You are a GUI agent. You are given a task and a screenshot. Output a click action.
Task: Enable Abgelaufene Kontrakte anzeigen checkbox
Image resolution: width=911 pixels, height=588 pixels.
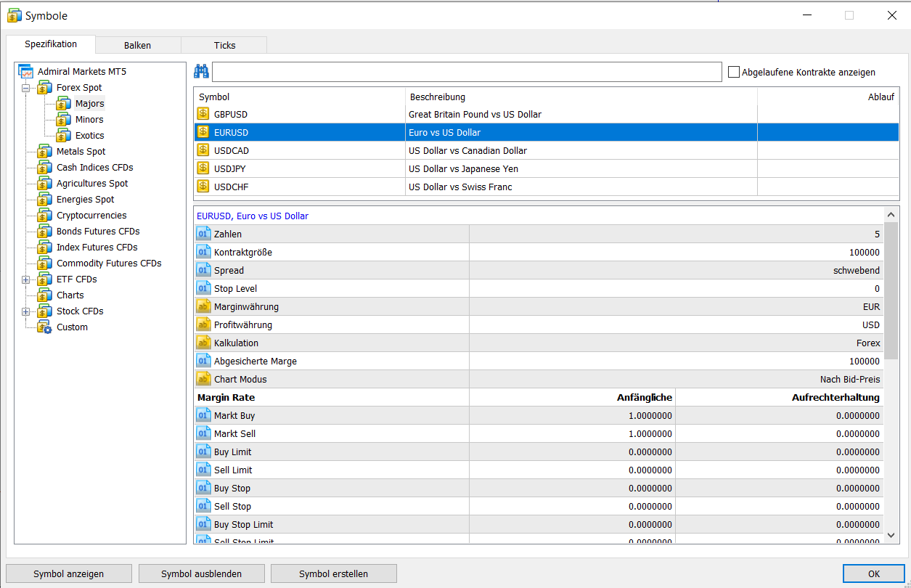(734, 72)
